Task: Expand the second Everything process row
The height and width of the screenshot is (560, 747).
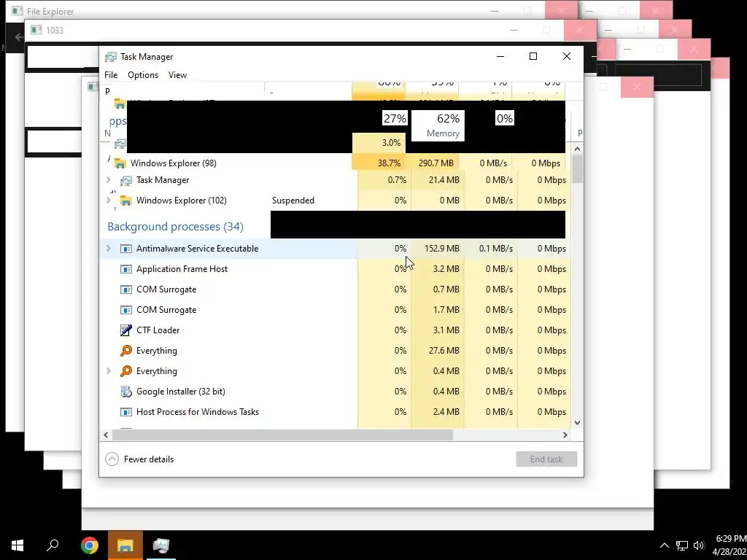Action: (x=109, y=371)
